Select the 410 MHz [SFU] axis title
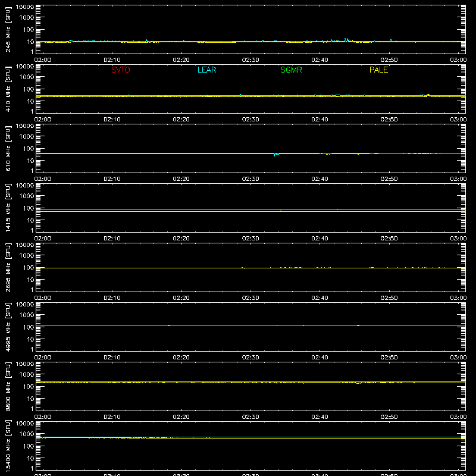The width and height of the screenshot is (476, 476). 8,89
